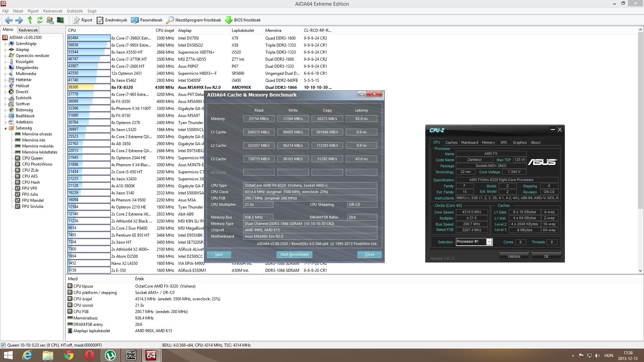Open the Fájl menu
The width and height of the screenshot is (644, 362).
(5, 11)
